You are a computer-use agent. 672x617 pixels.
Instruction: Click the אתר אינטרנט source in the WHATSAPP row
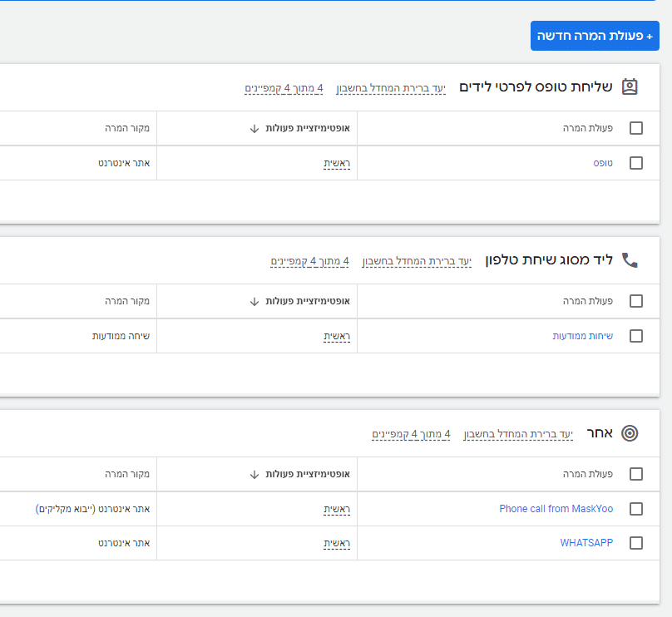pyautogui.click(x=124, y=543)
